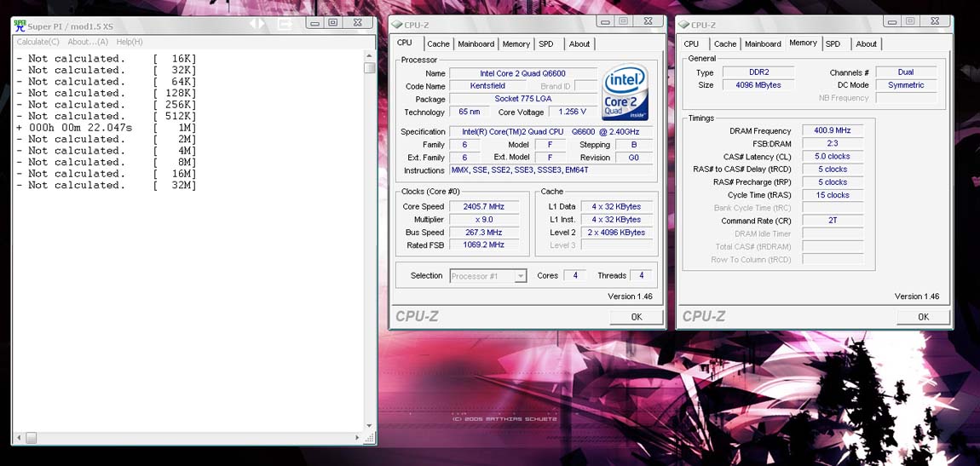Viewport: 980px width, 466px height.
Task: Switch to Memory tab in left CPU-Z window
Action: 516,43
